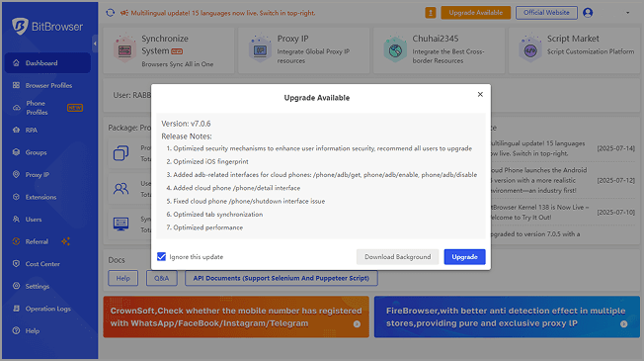Open the Official Website link

click(x=546, y=13)
